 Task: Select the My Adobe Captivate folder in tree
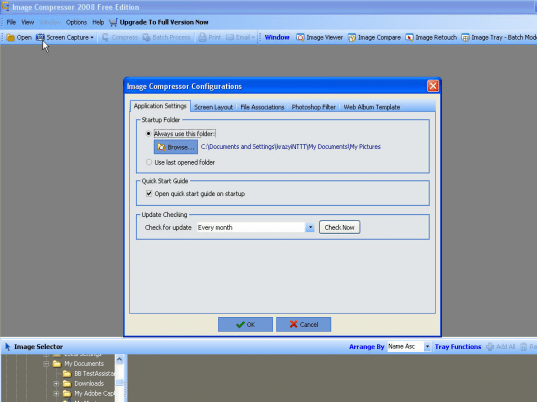click(94, 393)
